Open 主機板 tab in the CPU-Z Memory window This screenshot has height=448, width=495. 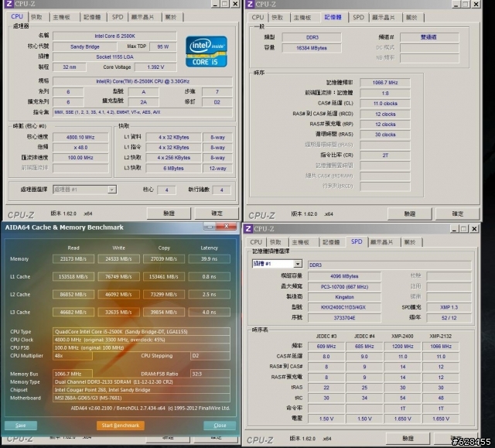(302, 17)
